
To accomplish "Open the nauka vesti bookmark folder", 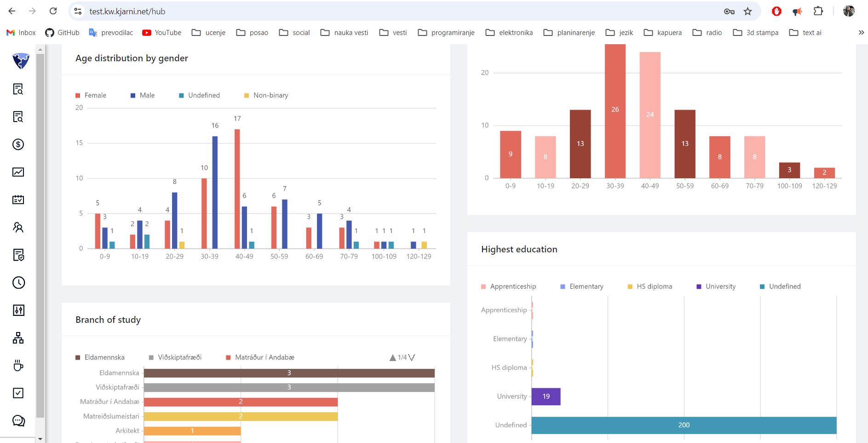I will [x=345, y=32].
